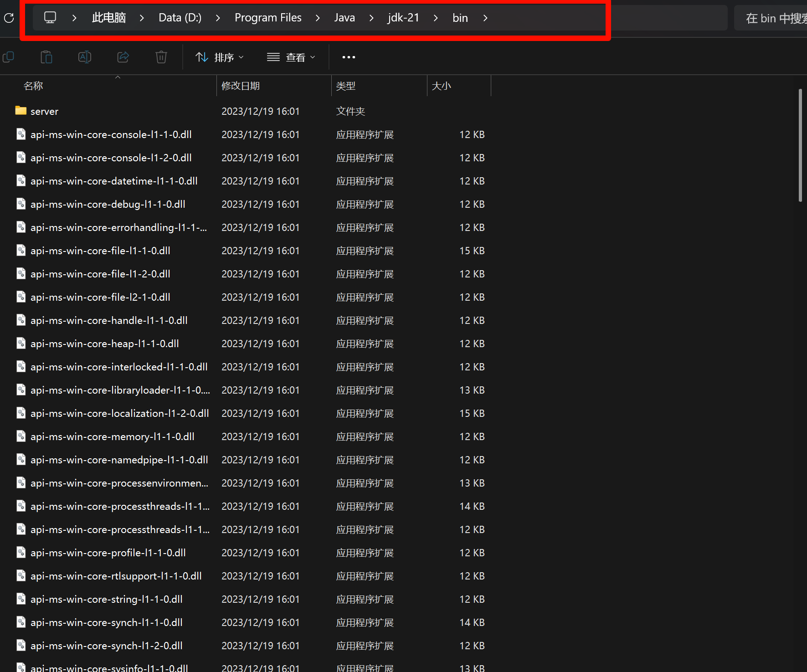The height and width of the screenshot is (672, 807).
Task: Expand the chevron after Java breadcrumb
Action: pos(371,18)
